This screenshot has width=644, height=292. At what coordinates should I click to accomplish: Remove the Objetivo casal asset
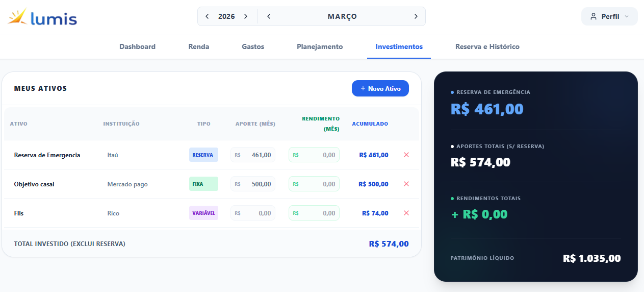[406, 184]
